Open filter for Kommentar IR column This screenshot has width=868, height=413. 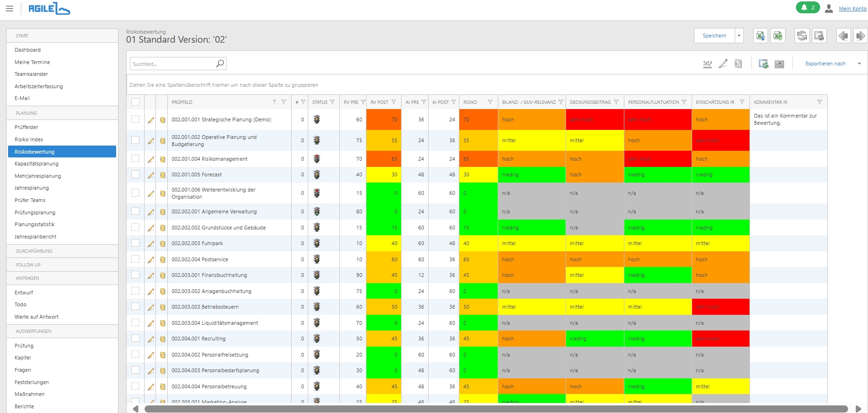(820, 102)
